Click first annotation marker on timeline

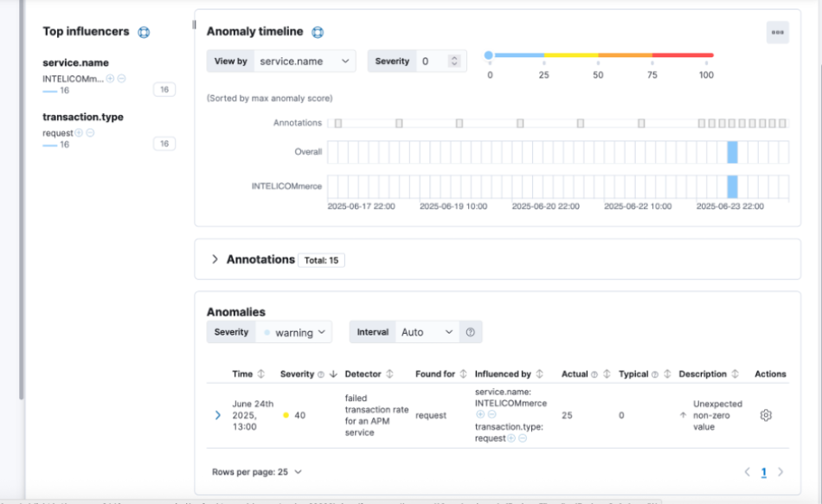(x=338, y=123)
